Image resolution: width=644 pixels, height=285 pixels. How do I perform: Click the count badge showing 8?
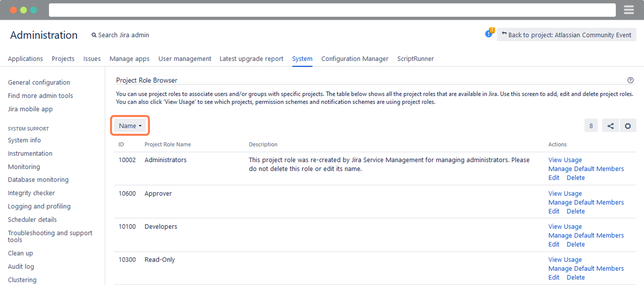click(x=591, y=126)
